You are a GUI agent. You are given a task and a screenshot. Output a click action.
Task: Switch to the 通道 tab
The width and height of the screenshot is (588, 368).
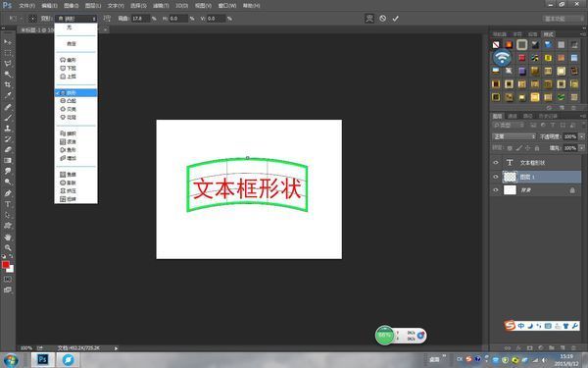[513, 116]
